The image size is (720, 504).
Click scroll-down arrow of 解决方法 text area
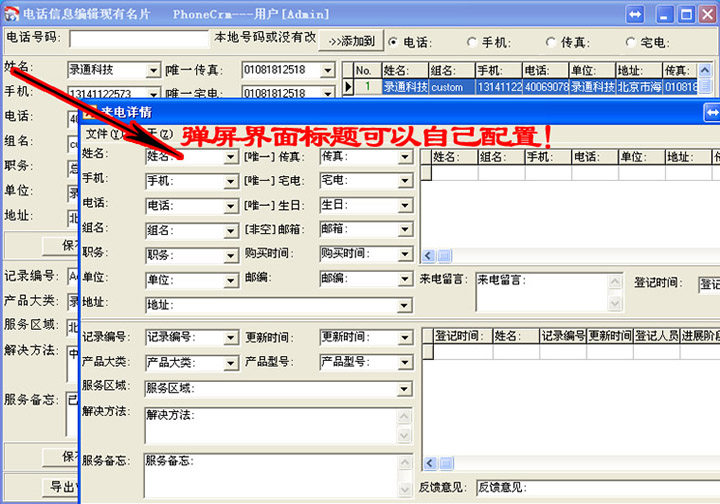coord(404,435)
